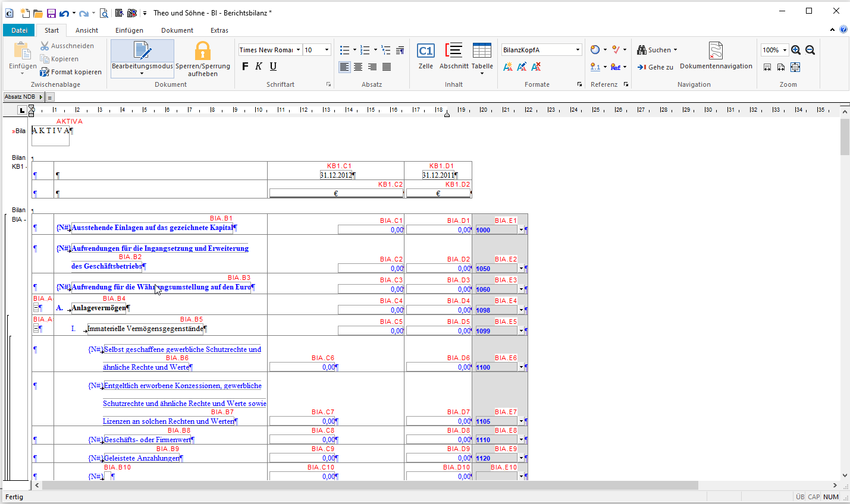Toggle Bearbeitungsmodus editing mode
850x504 pixels.
pyautogui.click(x=142, y=58)
